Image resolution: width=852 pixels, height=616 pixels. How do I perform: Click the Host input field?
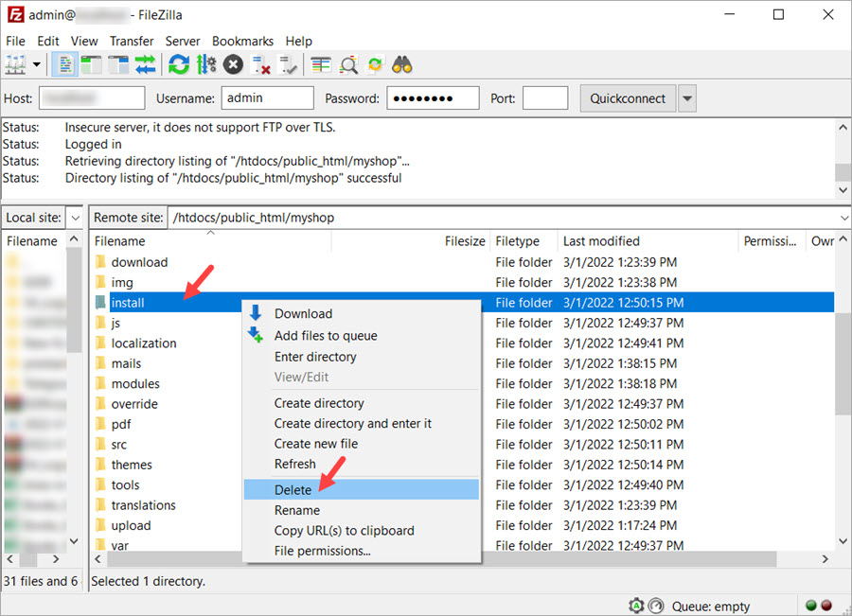click(92, 98)
